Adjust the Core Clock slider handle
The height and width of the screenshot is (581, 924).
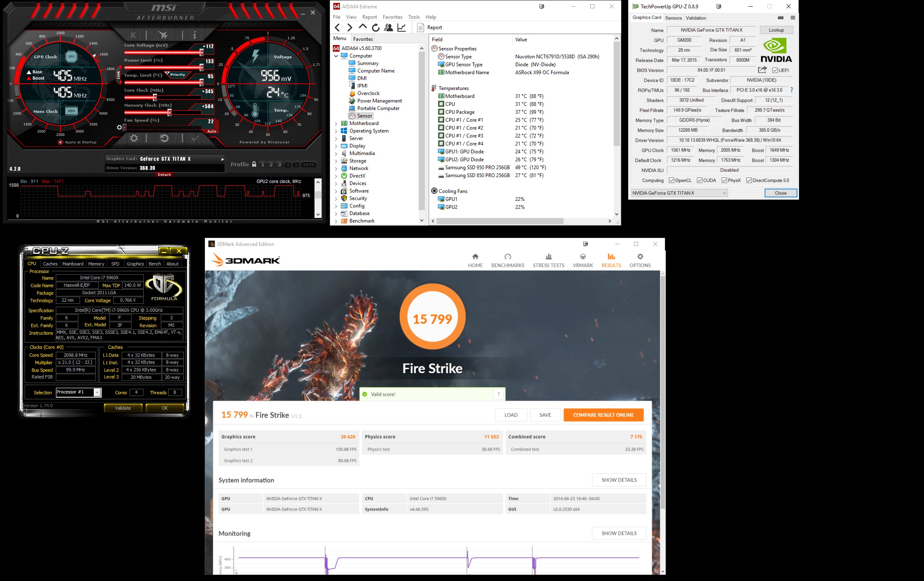coord(155,98)
